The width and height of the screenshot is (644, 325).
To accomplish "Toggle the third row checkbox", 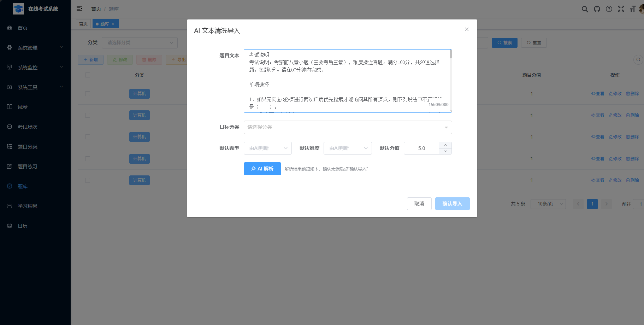I will click(88, 137).
